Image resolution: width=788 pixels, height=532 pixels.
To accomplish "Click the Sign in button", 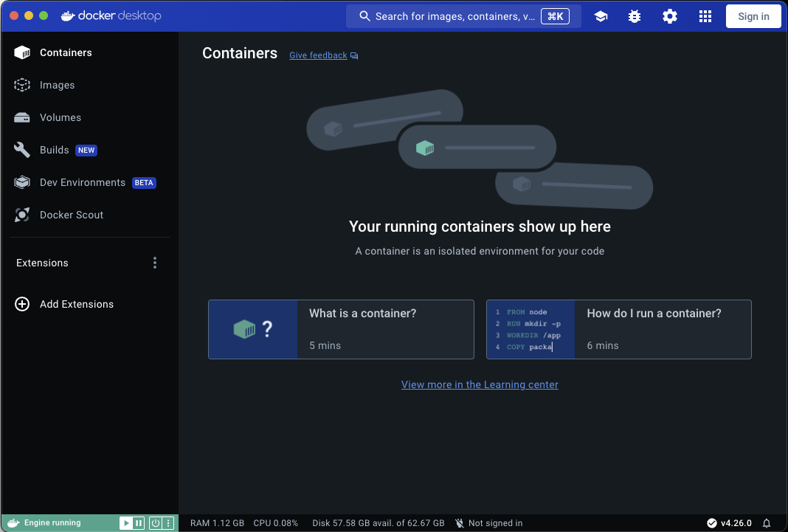I will [753, 16].
